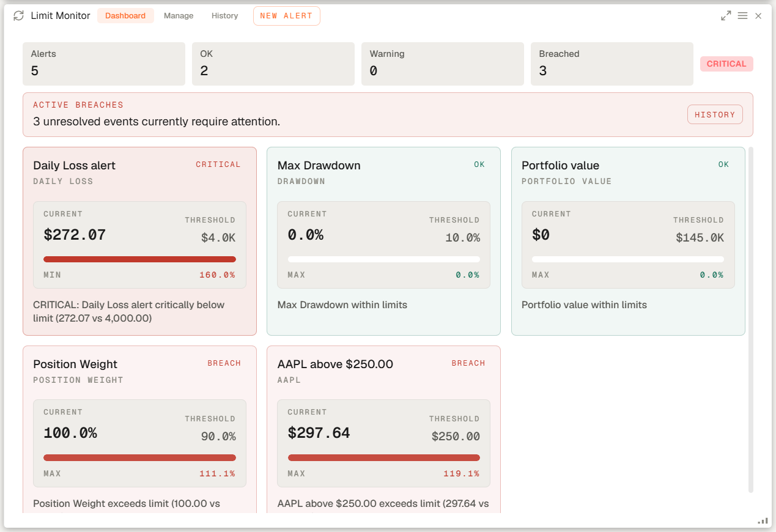
Task: Click the Position Weight progress bar
Action: click(x=139, y=457)
